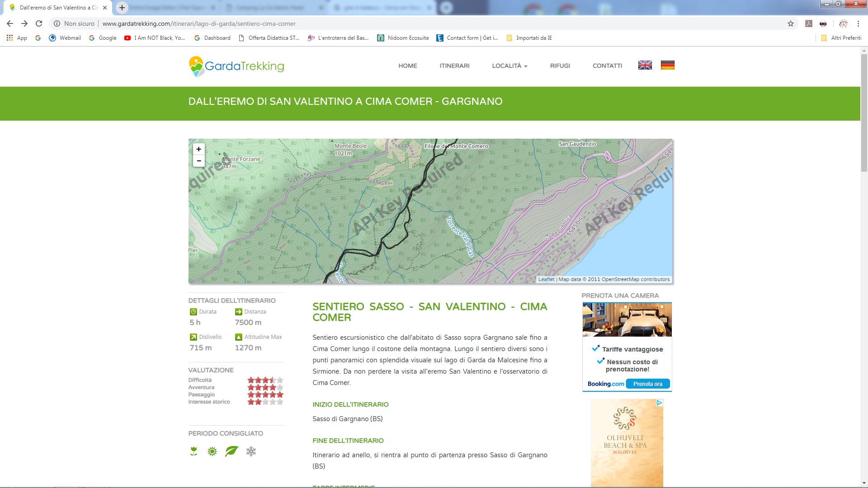This screenshot has height=488, width=868.
Task: Open the mask-shaped extension icon
Action: (x=823, y=23)
